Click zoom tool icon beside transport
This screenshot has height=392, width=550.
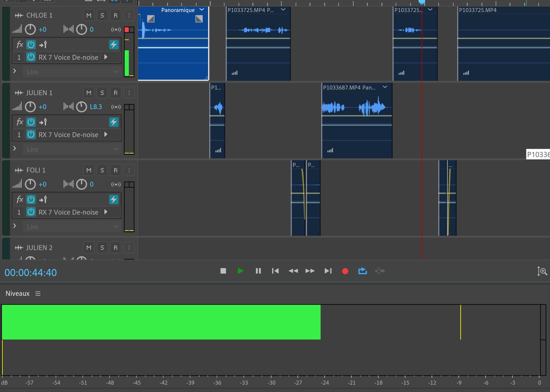[542, 271]
